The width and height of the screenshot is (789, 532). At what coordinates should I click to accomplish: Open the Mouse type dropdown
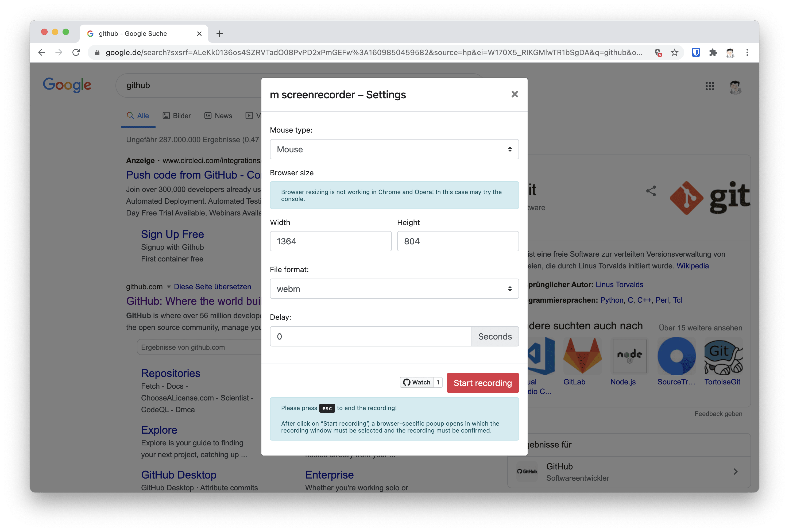pos(394,149)
